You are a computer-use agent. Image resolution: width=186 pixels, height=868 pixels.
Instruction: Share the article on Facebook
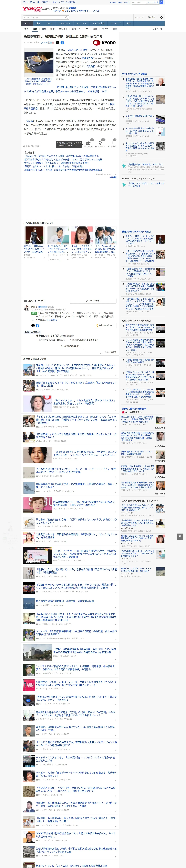(62, 43)
